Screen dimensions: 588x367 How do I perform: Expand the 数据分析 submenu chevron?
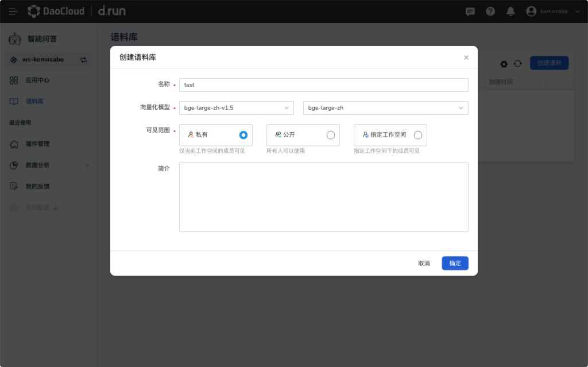[87, 165]
